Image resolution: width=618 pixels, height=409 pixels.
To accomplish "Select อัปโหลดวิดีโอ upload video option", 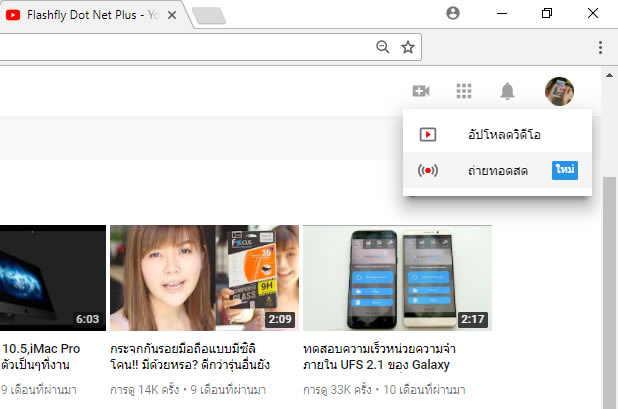I will click(x=497, y=134).
